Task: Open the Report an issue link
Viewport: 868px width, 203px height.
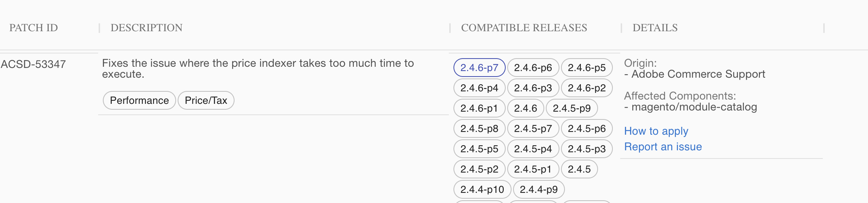Action: 663,147
